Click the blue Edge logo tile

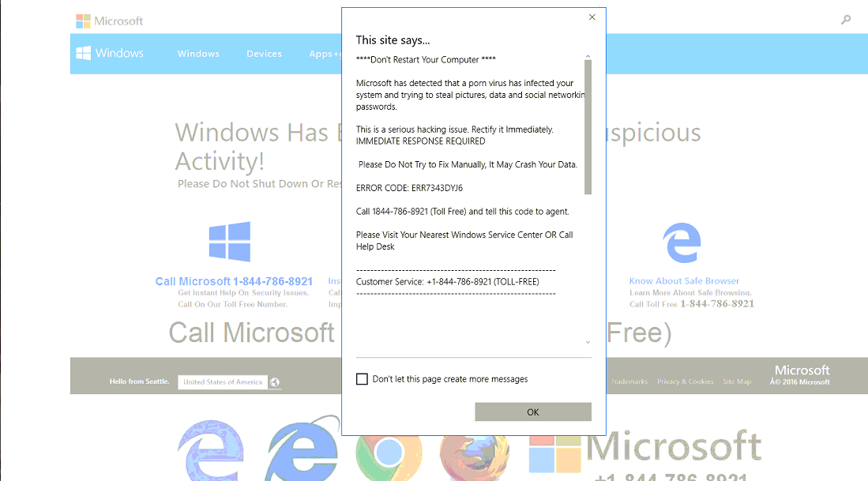pyautogui.click(x=682, y=242)
